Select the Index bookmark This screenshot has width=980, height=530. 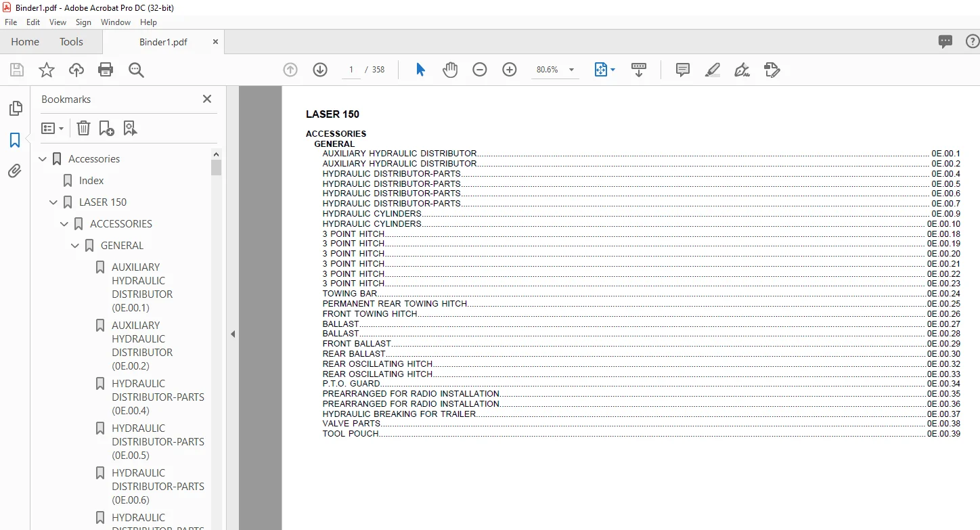(91, 181)
